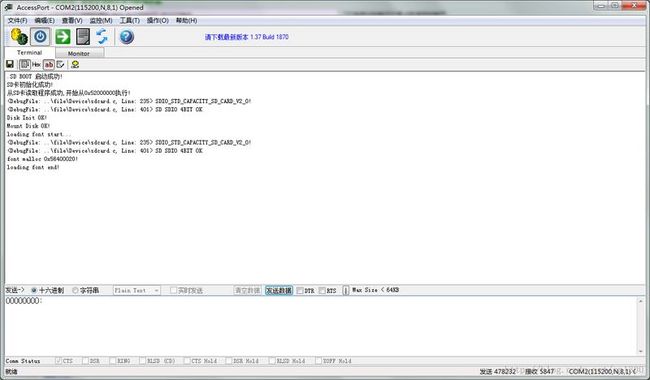Viewport: 650px width, 380px height.
Task: Toggle the CTS Hold status checkbox
Action: tap(187, 361)
